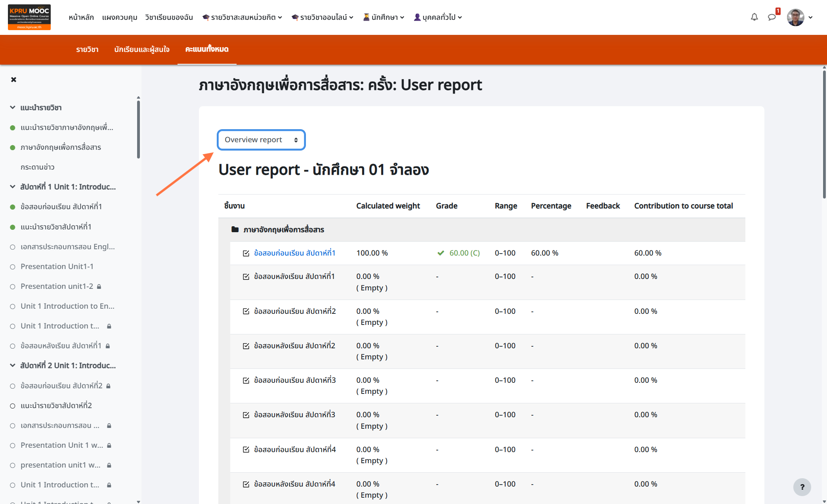Toggle completion circle for Presentation unit1-2
The height and width of the screenshot is (504, 827).
tap(13, 286)
